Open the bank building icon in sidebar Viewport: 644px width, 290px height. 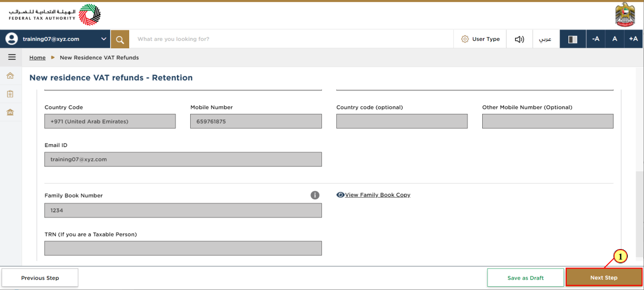[10, 112]
